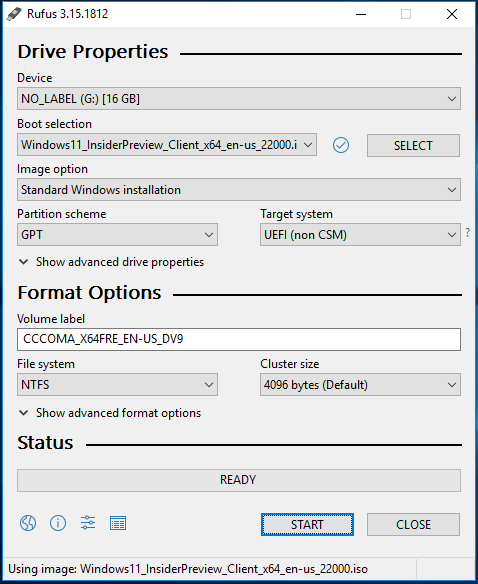
Task: Click the question mark help next to Target system
Action: click(468, 233)
